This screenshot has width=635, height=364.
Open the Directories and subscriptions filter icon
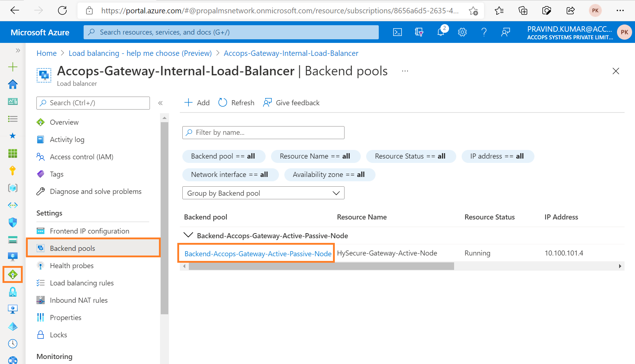[419, 32]
